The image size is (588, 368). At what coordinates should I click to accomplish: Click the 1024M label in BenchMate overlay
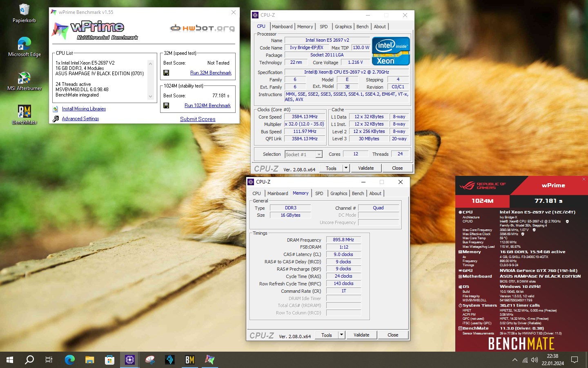(482, 201)
